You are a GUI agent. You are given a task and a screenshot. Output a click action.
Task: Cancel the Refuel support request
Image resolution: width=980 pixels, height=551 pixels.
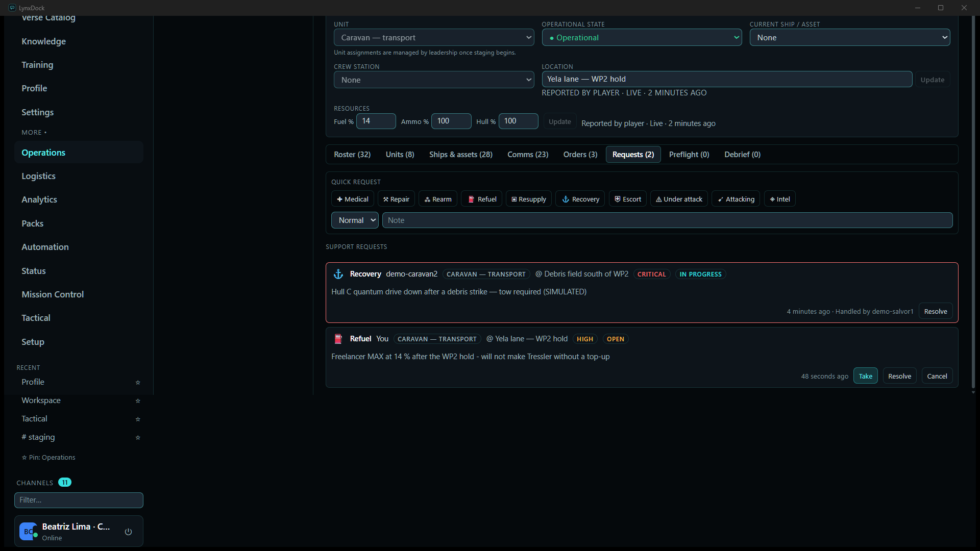point(937,376)
